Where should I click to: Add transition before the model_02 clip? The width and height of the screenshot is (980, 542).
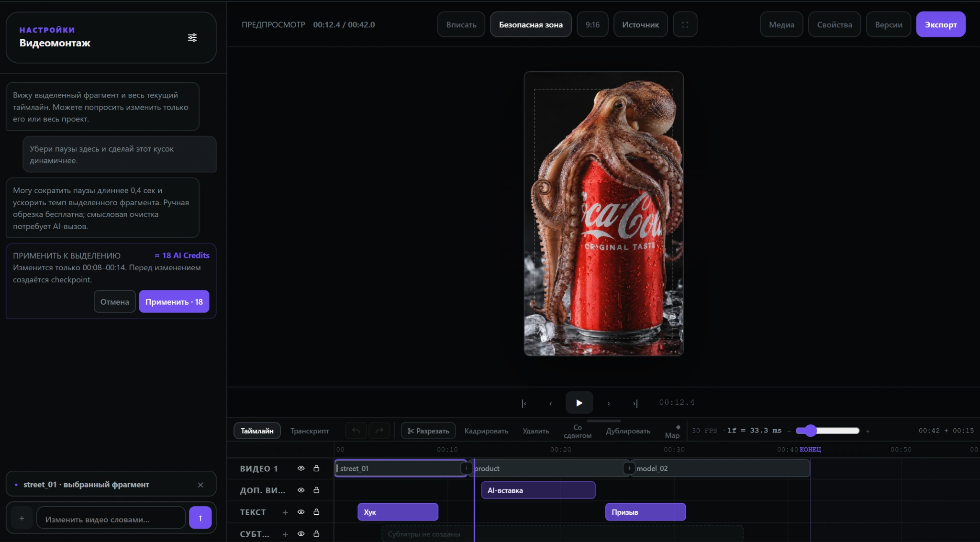pos(629,468)
